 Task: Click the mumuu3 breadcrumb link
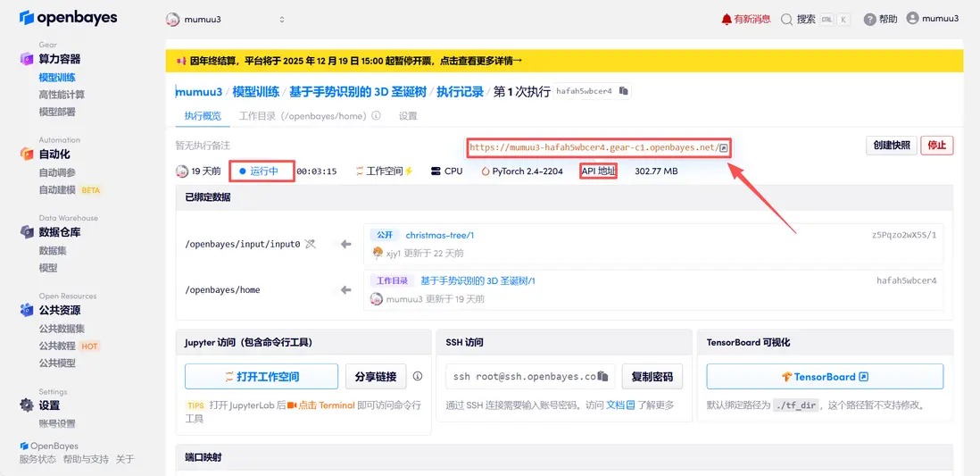pyautogui.click(x=199, y=92)
